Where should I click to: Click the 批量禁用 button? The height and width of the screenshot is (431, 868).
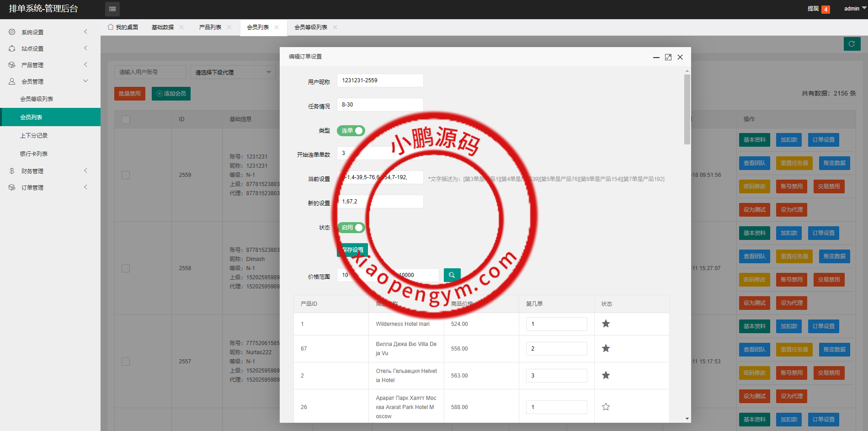[130, 94]
